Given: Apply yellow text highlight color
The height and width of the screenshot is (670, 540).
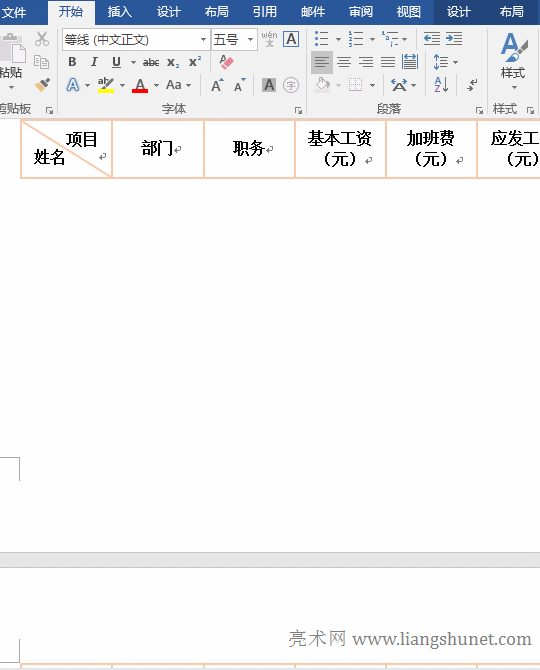Looking at the screenshot, I should click(106, 85).
